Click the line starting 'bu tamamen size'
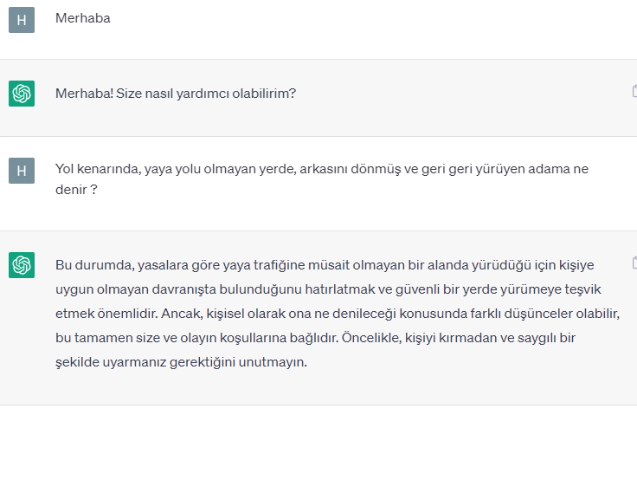The image size is (637, 480). coord(315,338)
